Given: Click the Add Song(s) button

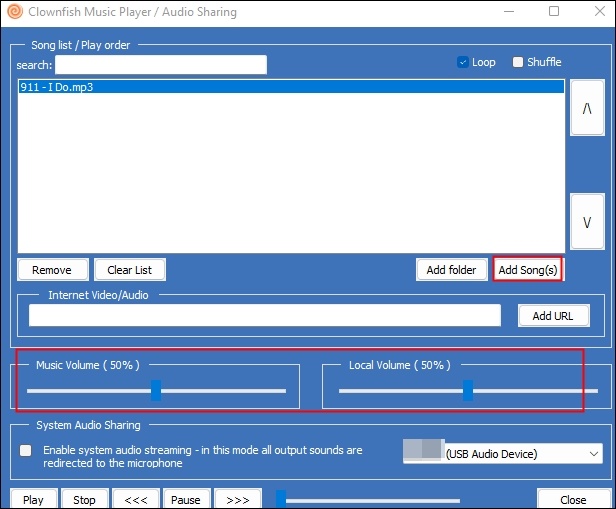Looking at the screenshot, I should pos(528,269).
